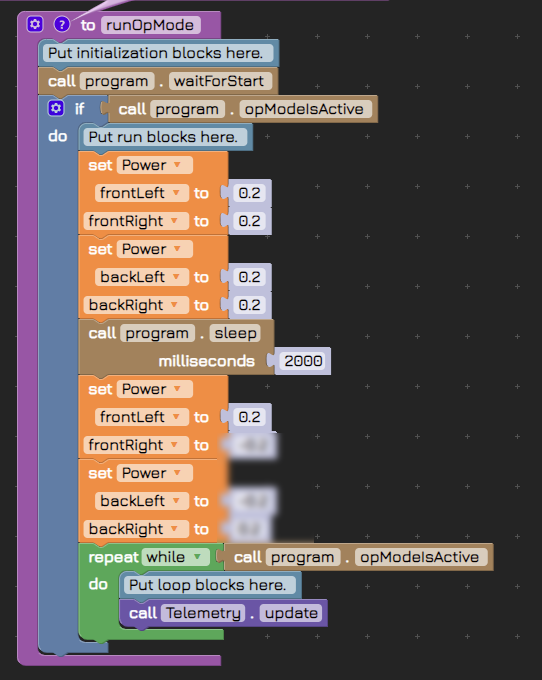Viewport: 542px width, 680px height.
Task: Open the Power dropdown above the second backLeft
Action: coord(155,473)
